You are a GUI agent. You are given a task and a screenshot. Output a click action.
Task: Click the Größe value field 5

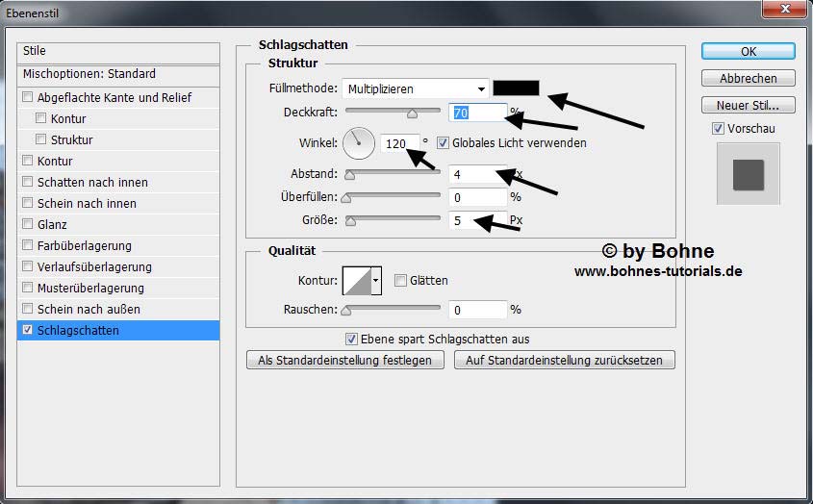tap(477, 220)
